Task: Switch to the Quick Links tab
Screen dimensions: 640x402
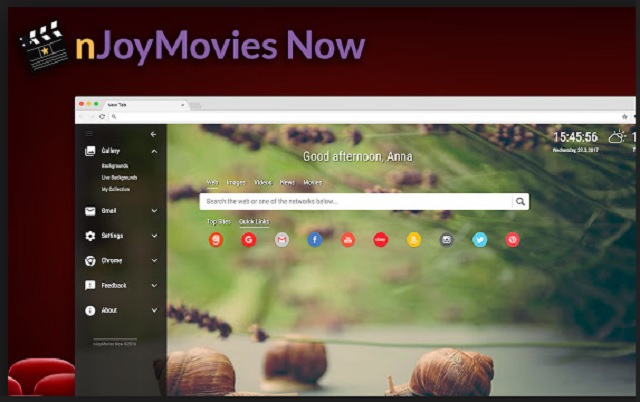Action: (x=254, y=222)
